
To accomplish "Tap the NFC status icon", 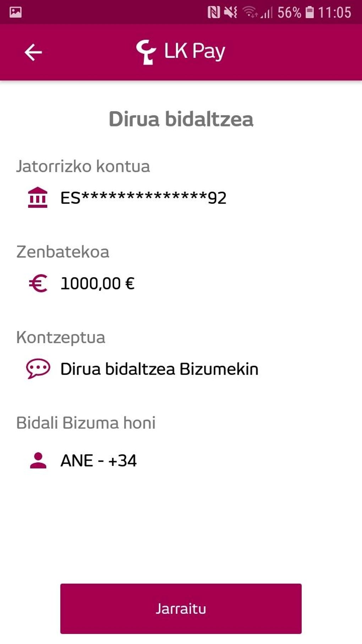I will [x=214, y=13].
